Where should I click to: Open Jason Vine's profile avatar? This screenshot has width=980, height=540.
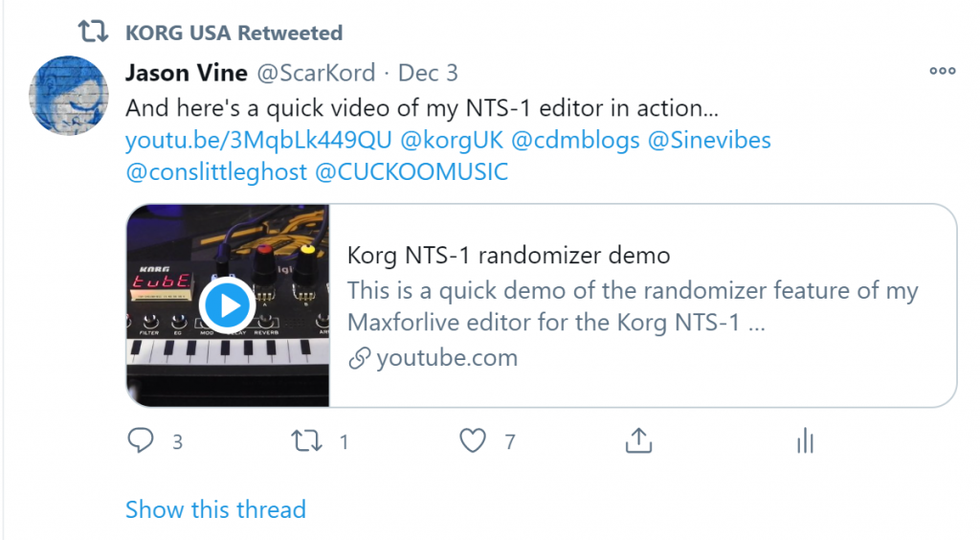coord(70,95)
